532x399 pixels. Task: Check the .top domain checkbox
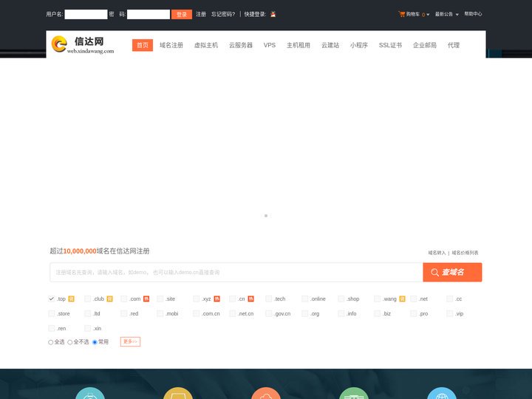52,299
